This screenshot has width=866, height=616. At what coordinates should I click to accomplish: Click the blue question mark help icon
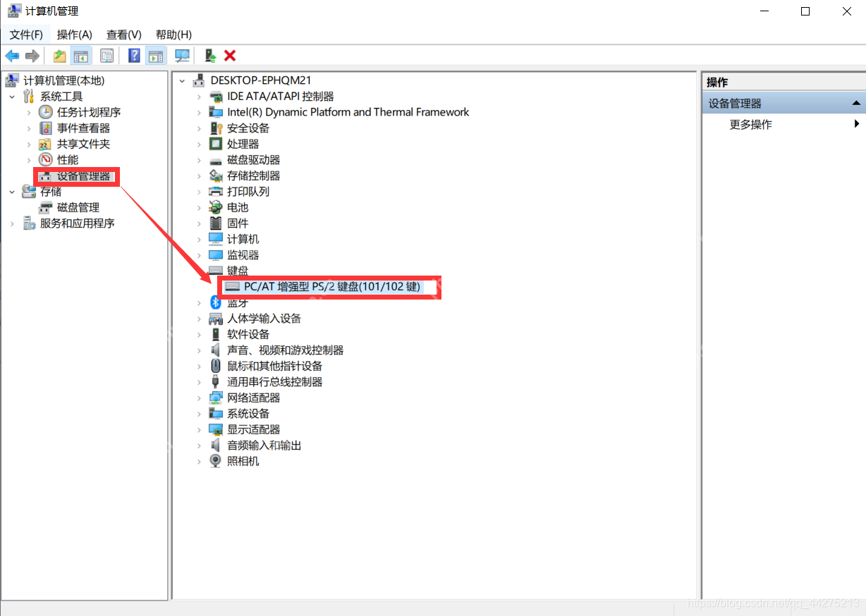[x=134, y=56]
